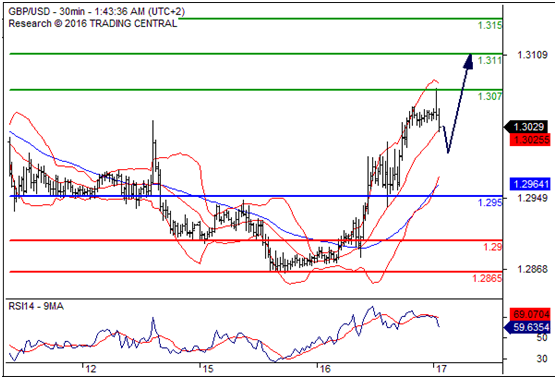Click the blue 1.29641 moving average tag
This screenshot has width=557, height=379.
tap(530, 184)
